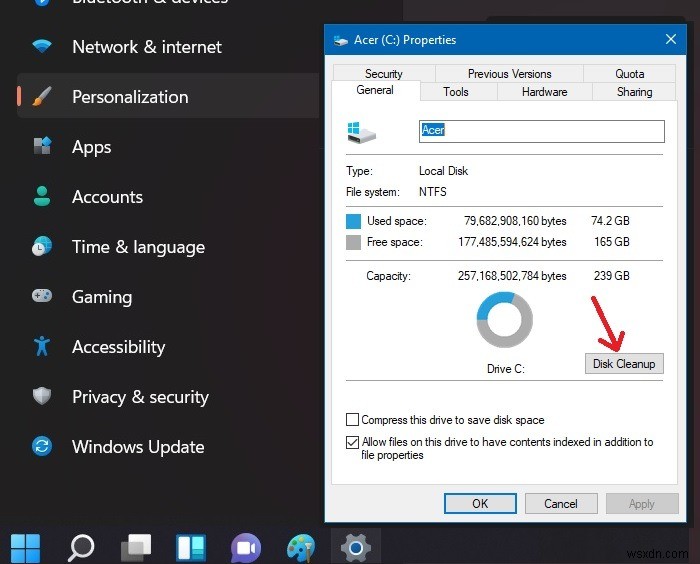Click the drive icon in properties title bar
This screenshot has height=564, width=700.
tap(341, 41)
